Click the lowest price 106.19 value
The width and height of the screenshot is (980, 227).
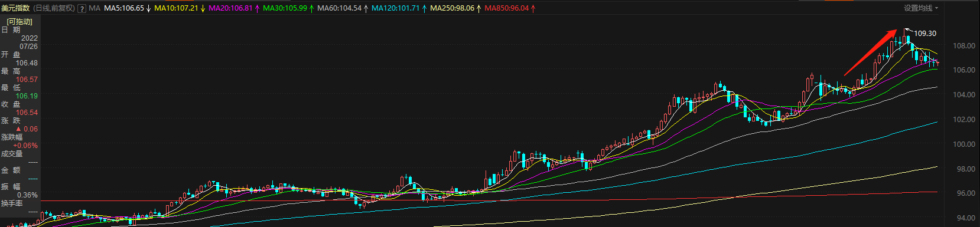click(x=27, y=96)
